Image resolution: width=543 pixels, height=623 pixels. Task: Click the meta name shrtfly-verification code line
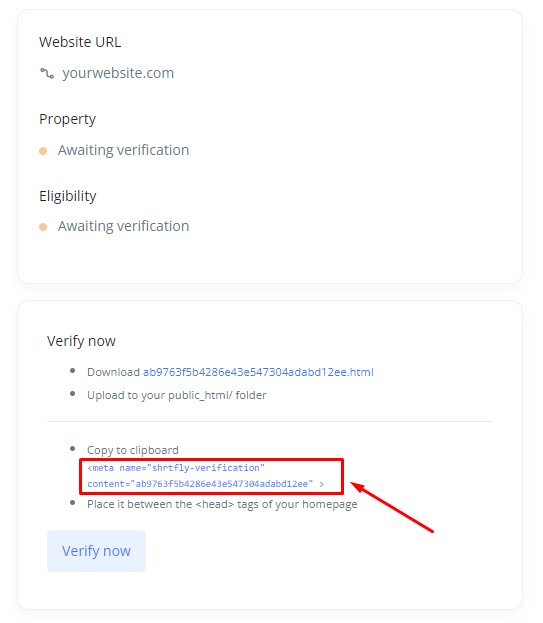[x=176, y=468]
